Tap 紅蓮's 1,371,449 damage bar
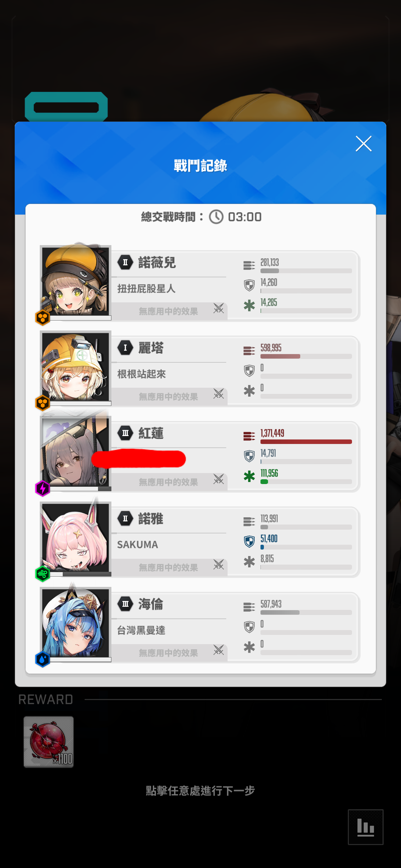 coord(306,442)
